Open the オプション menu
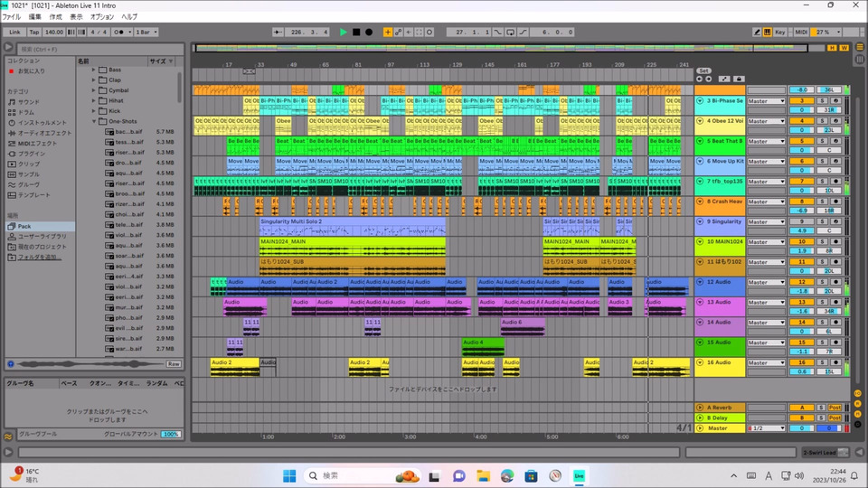The image size is (868, 488). pos(102,16)
